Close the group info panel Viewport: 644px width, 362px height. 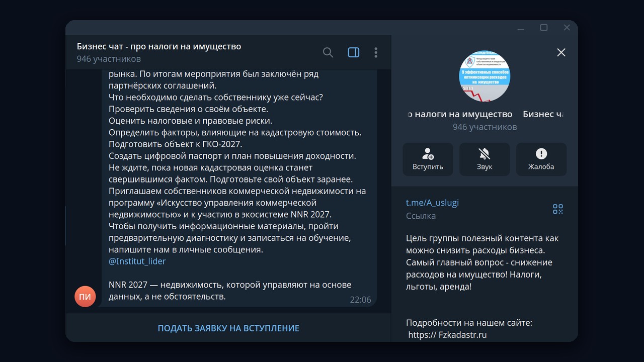(561, 52)
